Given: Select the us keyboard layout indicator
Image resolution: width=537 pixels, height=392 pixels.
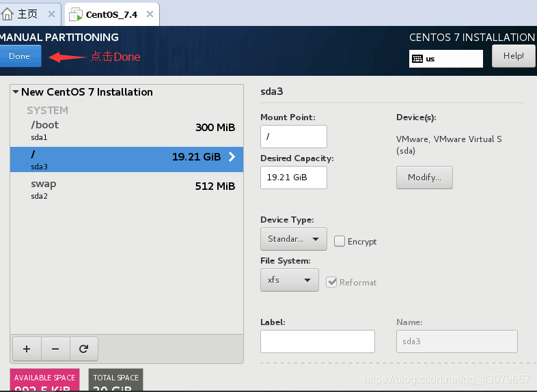Looking at the screenshot, I should pos(446,59).
